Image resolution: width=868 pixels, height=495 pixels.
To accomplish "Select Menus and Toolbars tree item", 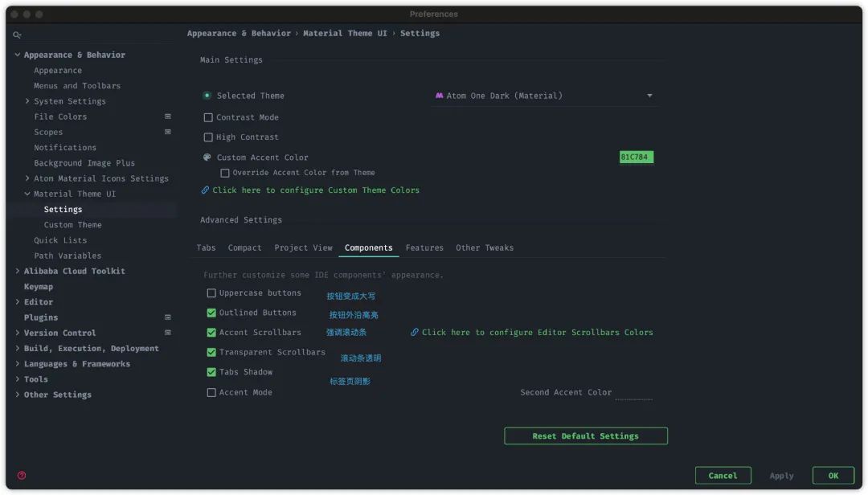I will tap(77, 86).
